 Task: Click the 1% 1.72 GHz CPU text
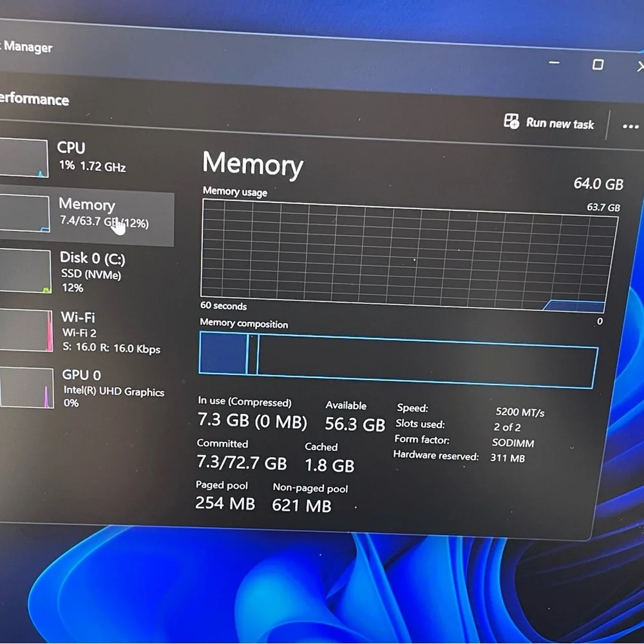[92, 166]
